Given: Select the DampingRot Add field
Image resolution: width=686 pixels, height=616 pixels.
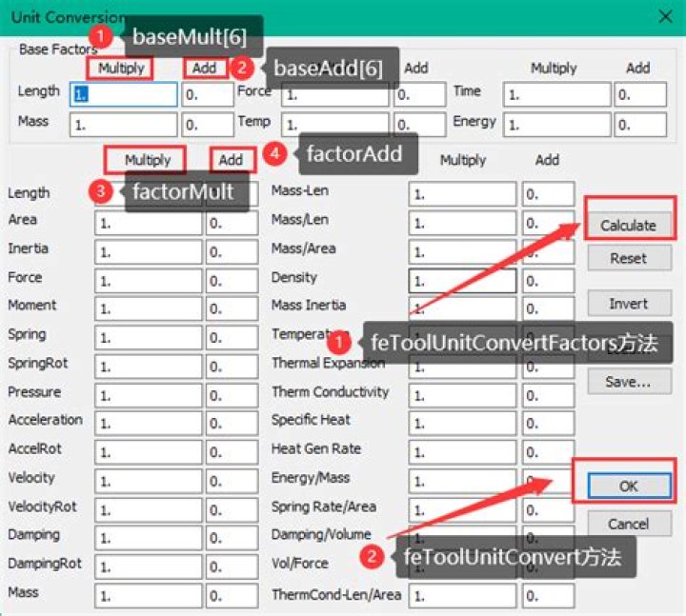Looking at the screenshot, I should (232, 566).
